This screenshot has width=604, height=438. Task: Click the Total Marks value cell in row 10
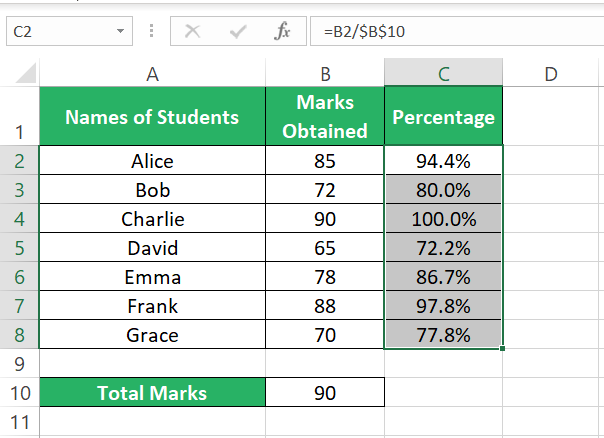325,392
